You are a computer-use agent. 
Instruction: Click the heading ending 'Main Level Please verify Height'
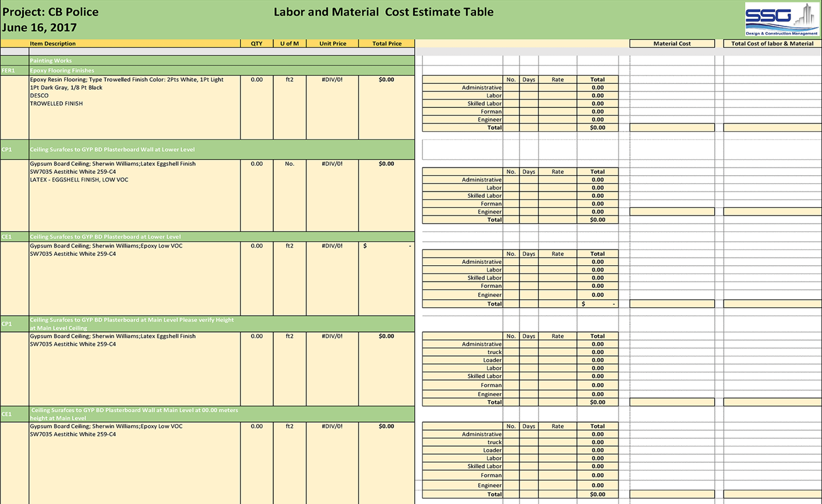[132, 320]
